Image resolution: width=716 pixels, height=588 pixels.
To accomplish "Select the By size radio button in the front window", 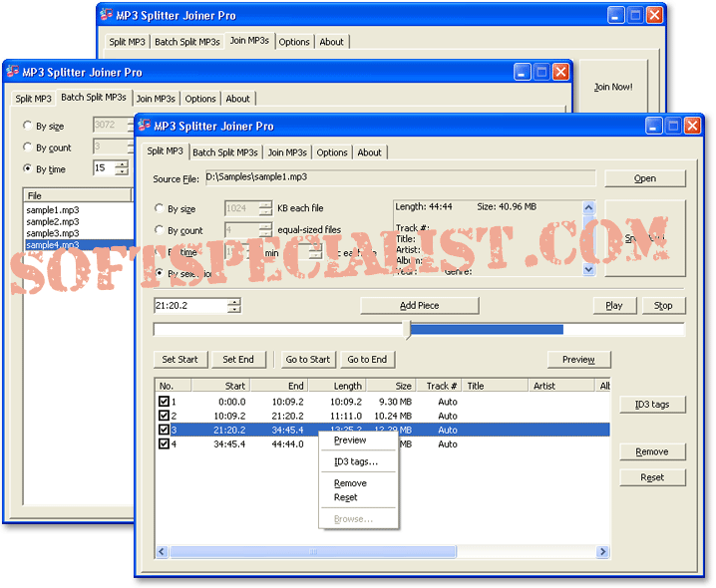I will [160, 209].
